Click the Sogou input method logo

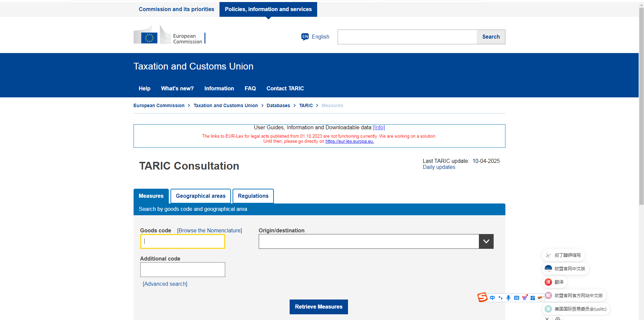coord(482,298)
